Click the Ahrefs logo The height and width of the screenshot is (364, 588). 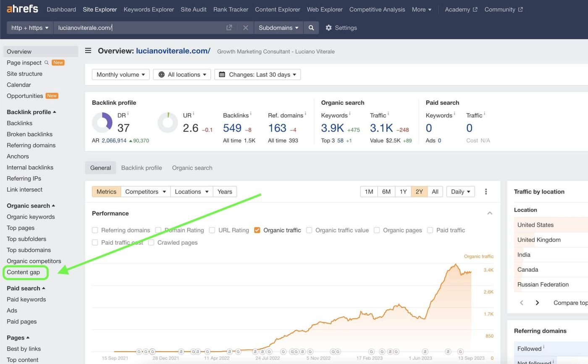click(22, 9)
